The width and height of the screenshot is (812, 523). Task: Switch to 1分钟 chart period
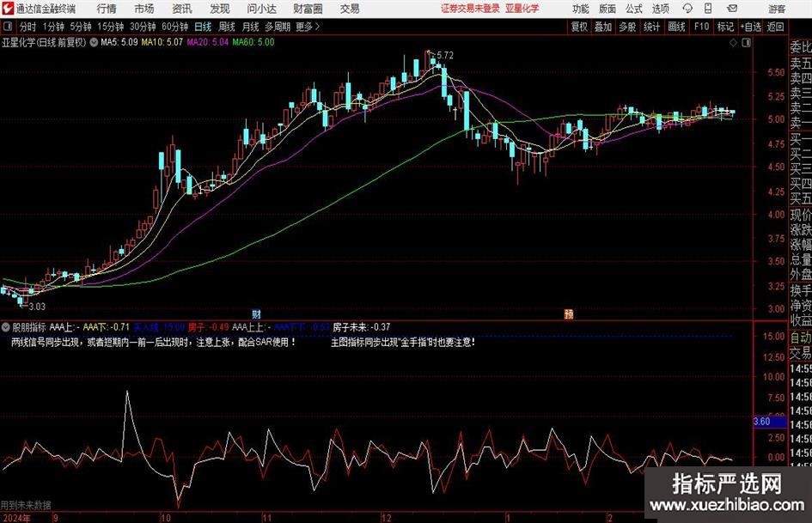53,27
